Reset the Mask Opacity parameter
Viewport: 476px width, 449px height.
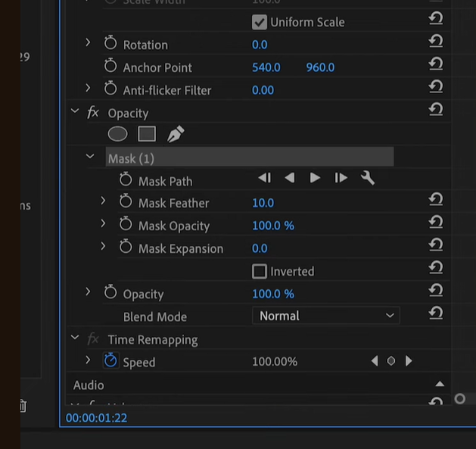436,222
